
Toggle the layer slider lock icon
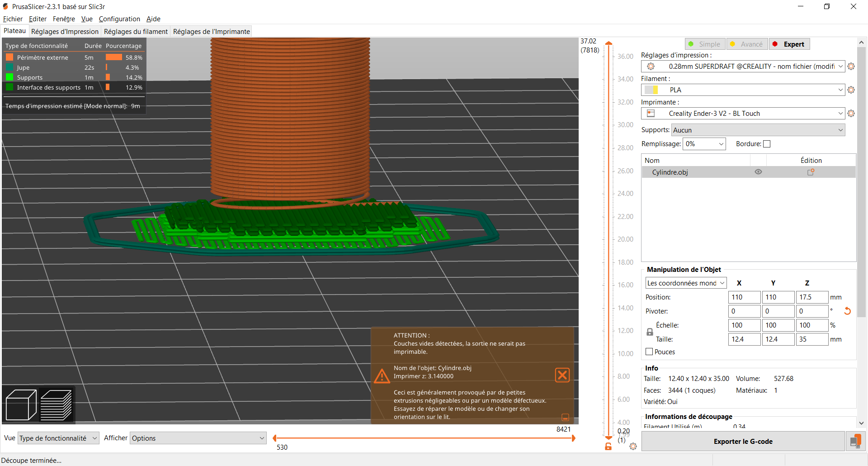609,447
